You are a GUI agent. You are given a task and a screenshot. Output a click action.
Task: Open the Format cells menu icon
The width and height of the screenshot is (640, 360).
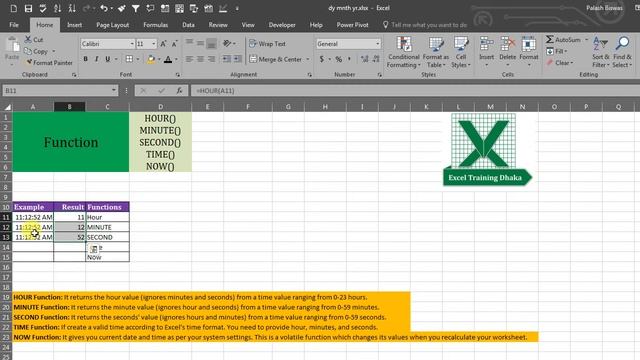(x=529, y=44)
